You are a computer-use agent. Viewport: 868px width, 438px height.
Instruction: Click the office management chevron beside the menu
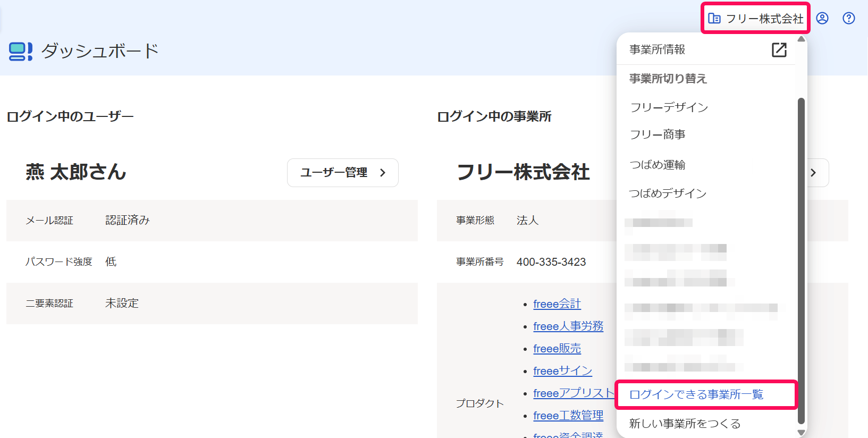(x=813, y=173)
